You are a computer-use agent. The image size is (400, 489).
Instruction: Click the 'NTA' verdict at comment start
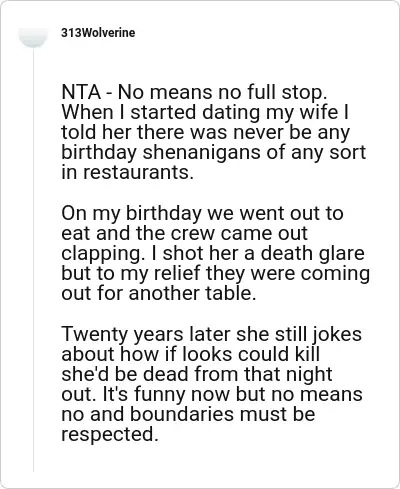click(81, 92)
